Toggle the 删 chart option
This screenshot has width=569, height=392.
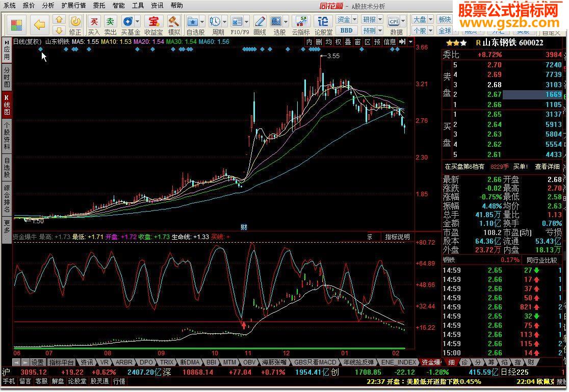pos(319,42)
